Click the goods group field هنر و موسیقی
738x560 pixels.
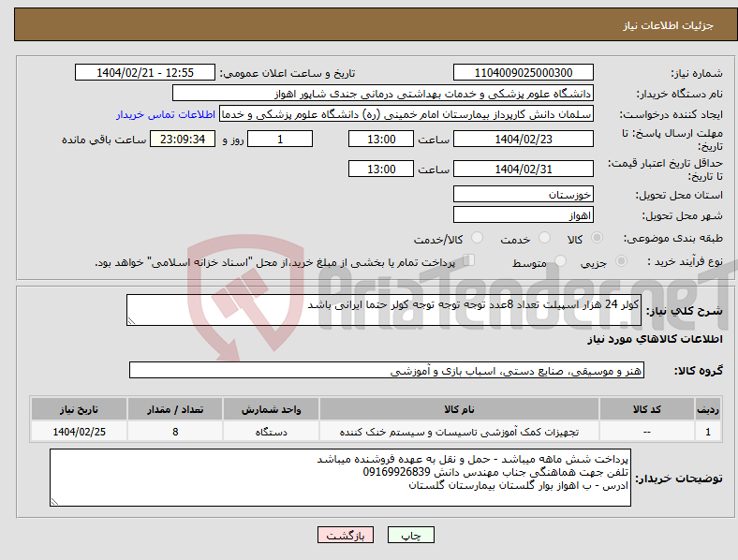[x=387, y=370]
